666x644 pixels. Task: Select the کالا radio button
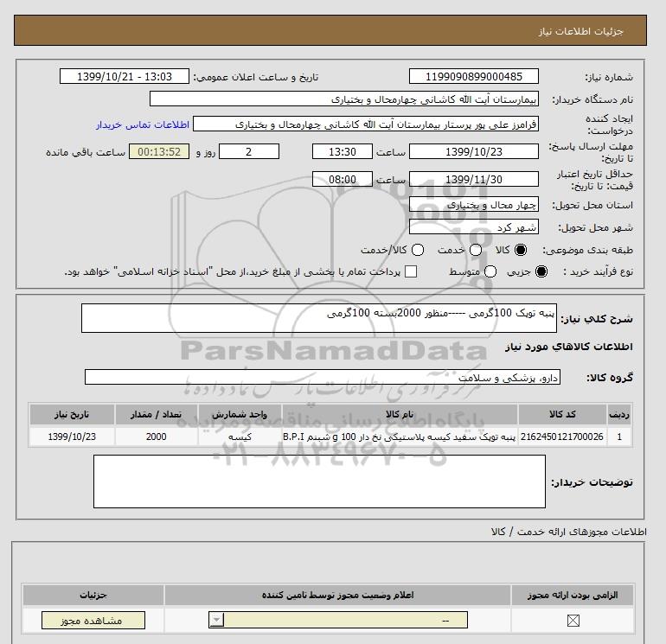point(521,250)
